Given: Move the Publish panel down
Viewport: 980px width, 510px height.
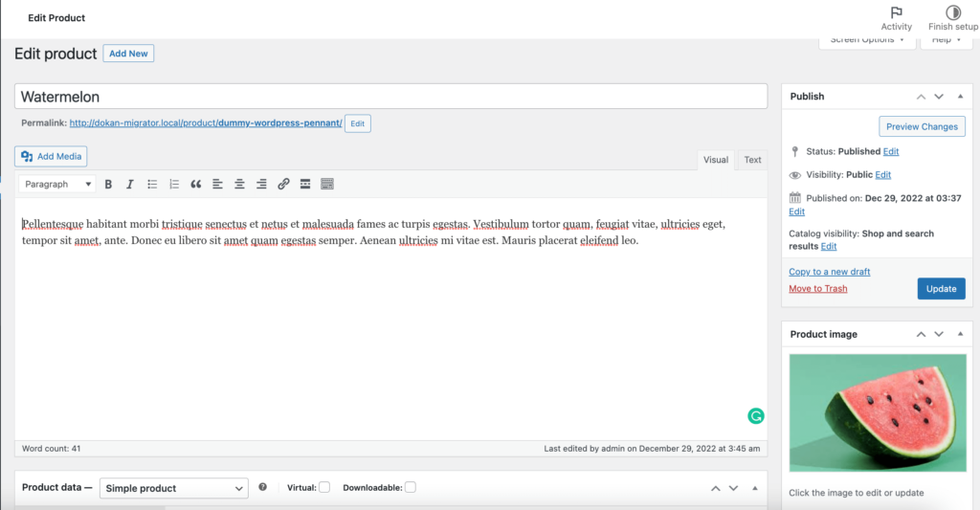Looking at the screenshot, I should coord(939,97).
